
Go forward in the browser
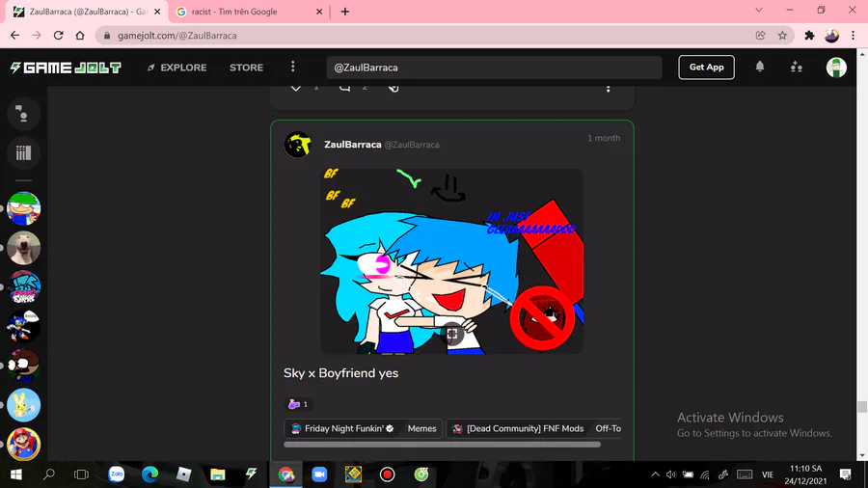(x=37, y=36)
